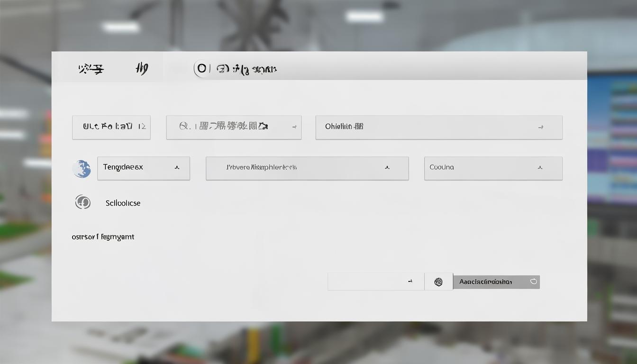Click the globe icon near the bottom submit area

(438, 281)
